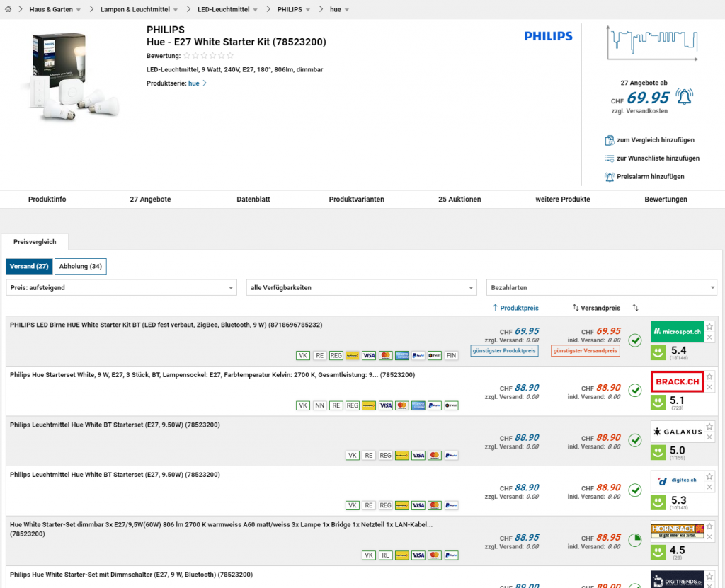Click 'zur Wunschliste hinzufügen' link
725x588 pixels.
[657, 158]
